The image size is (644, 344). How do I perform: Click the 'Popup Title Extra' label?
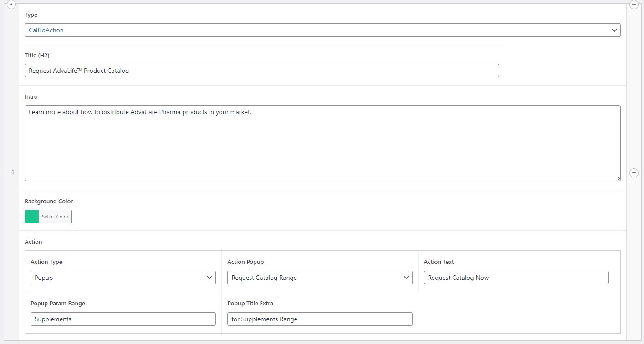tap(250, 303)
